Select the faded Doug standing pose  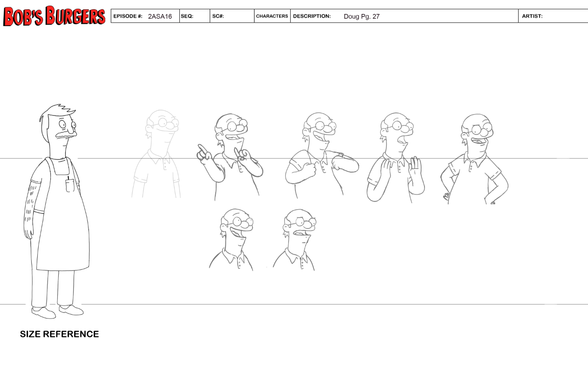pyautogui.click(x=156, y=154)
